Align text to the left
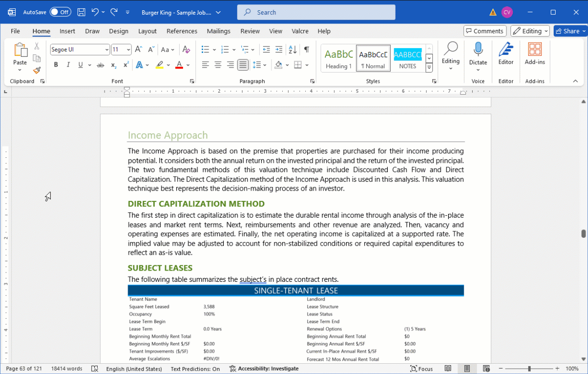Image resolution: width=588 pixels, height=374 pixels. coord(205,65)
